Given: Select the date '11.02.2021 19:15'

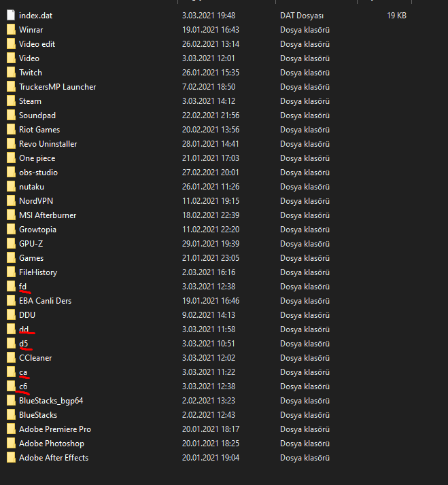Looking at the screenshot, I should pos(211,201).
